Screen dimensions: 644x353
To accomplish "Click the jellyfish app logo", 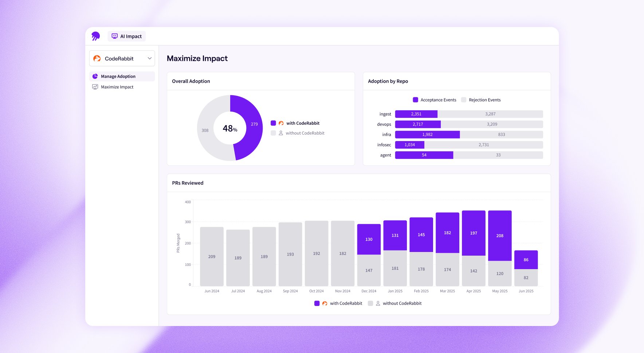I will click(96, 36).
